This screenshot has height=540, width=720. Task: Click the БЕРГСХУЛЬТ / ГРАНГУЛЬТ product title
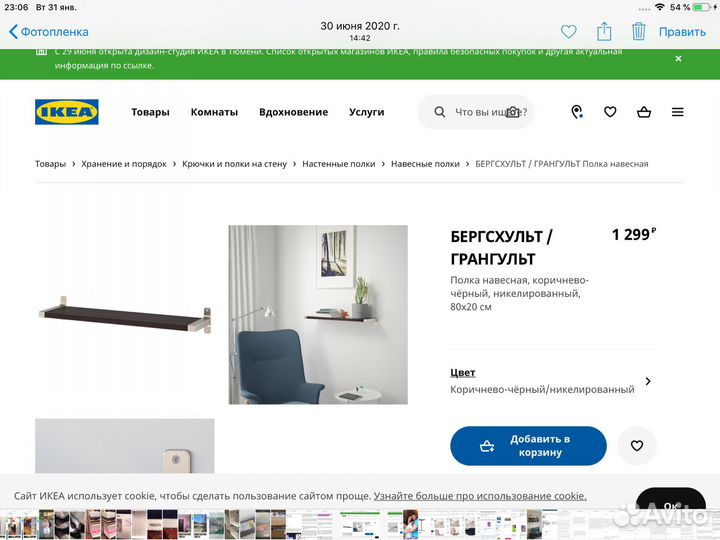pyautogui.click(x=501, y=248)
